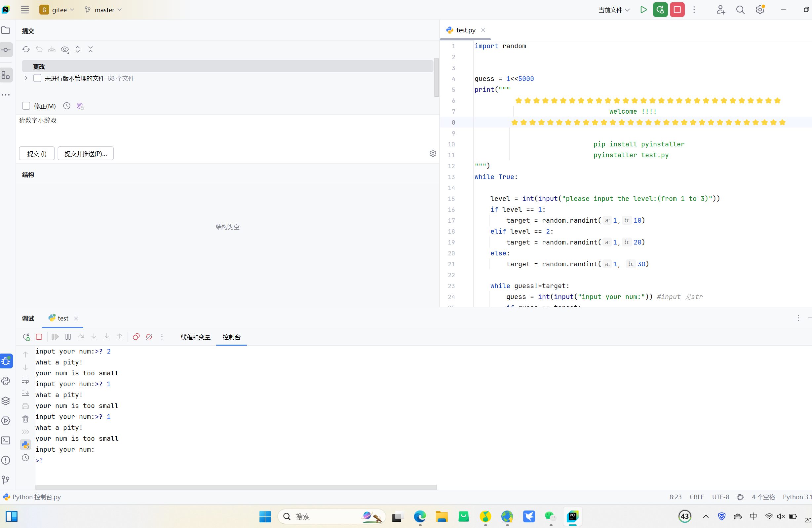
Task: Click the 提交并推送(P)... button
Action: click(86, 154)
